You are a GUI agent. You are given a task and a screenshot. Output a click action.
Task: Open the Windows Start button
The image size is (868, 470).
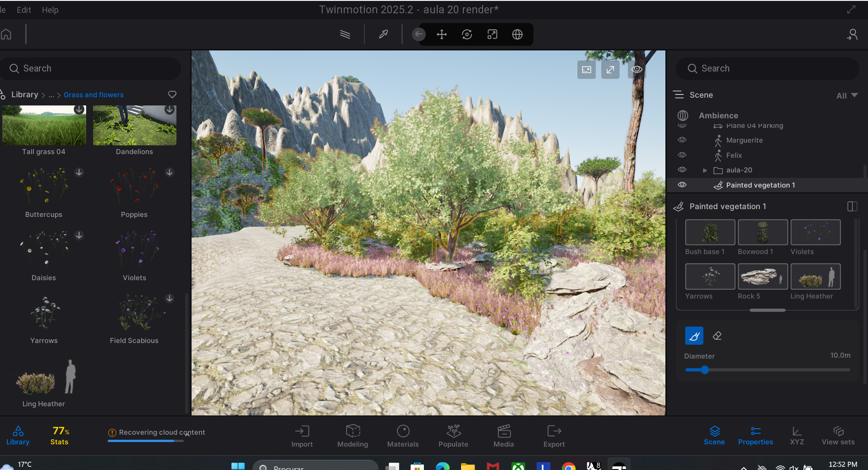(238, 466)
